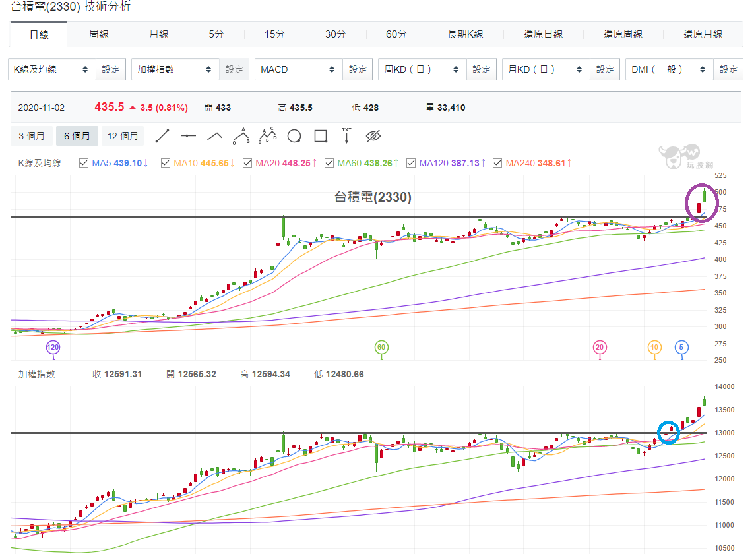Screen dimensions: 756x554
Task: Select the 3 個月 range button
Action: pyautogui.click(x=32, y=136)
